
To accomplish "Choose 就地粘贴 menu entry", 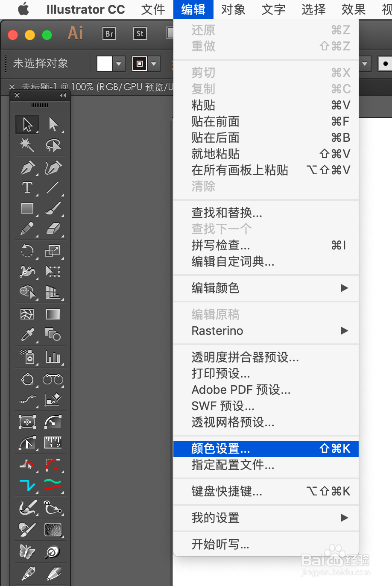I will [x=266, y=154].
